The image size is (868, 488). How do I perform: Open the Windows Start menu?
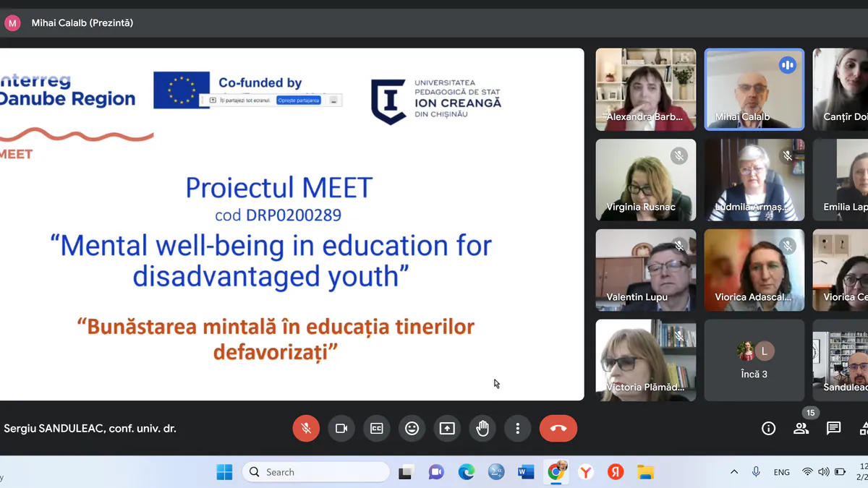click(224, 472)
